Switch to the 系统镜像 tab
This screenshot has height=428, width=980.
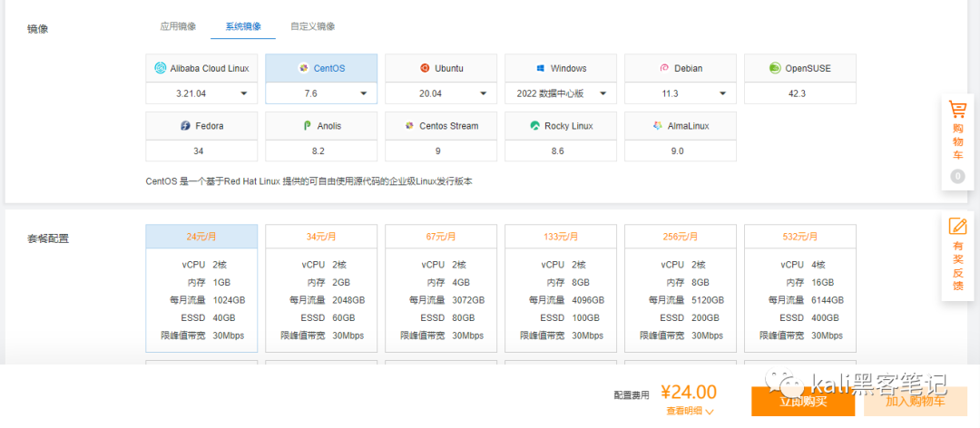coord(243,26)
